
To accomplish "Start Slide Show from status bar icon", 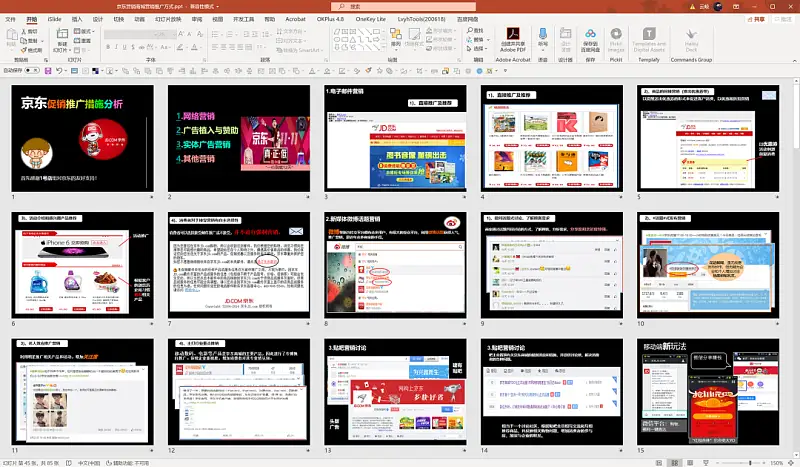I will [706, 462].
